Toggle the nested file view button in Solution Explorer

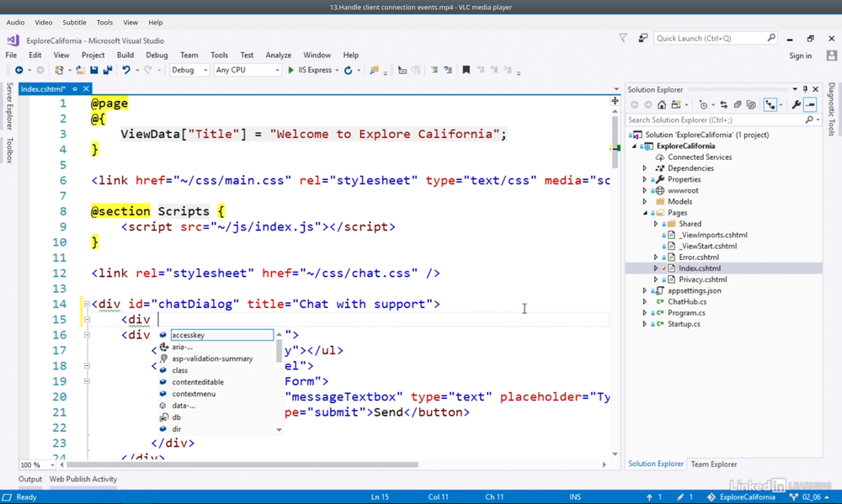770,104
